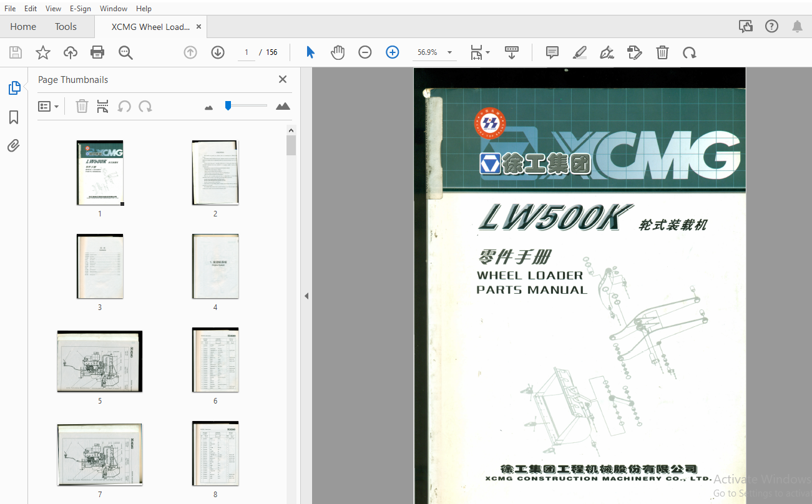Select the XCMG Wheel Load document tab
This screenshot has height=504, width=812.
[x=150, y=27]
